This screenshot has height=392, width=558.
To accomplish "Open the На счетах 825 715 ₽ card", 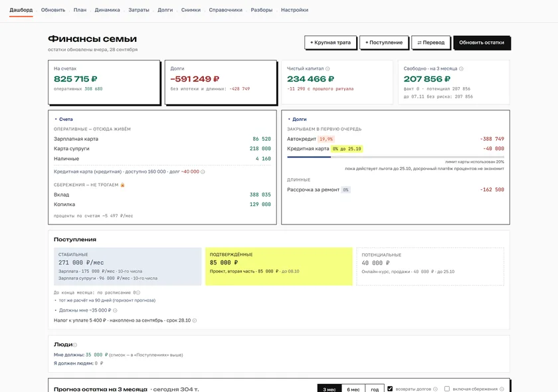I will pyautogui.click(x=104, y=82).
